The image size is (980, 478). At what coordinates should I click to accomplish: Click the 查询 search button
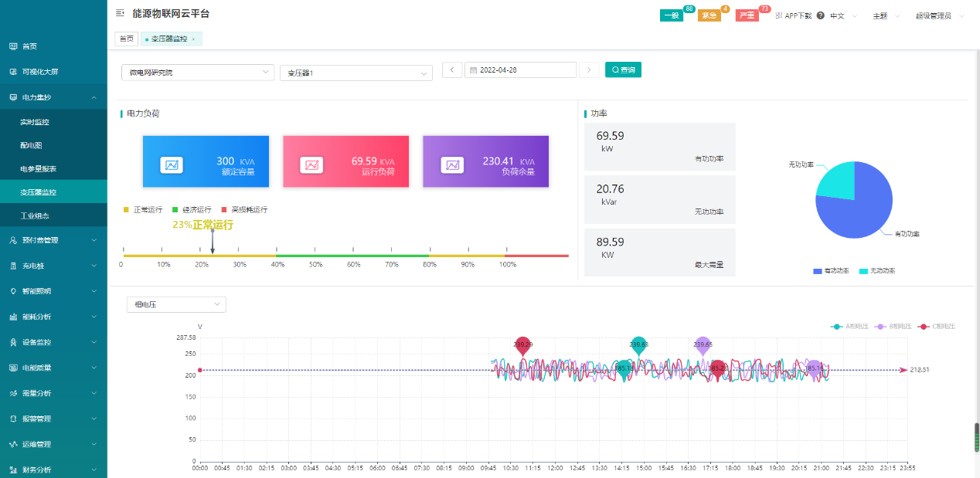click(x=623, y=69)
